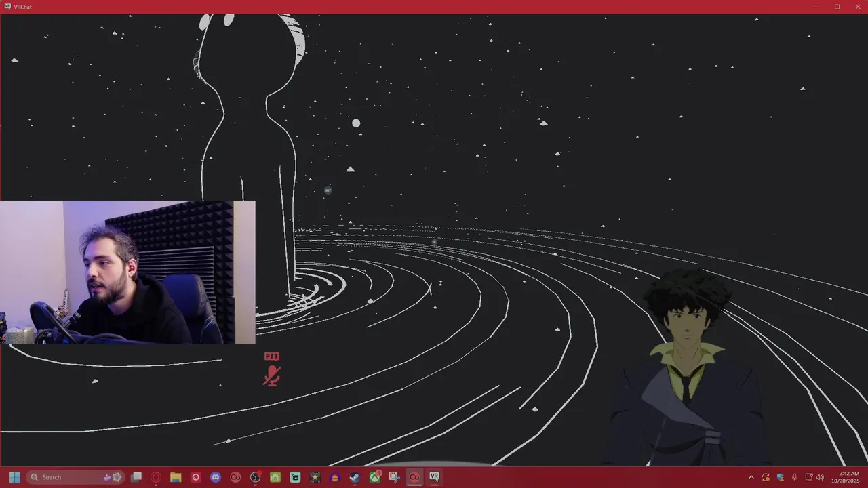868x488 pixels.
Task: Minimize the VRChat window
Action: point(817,7)
